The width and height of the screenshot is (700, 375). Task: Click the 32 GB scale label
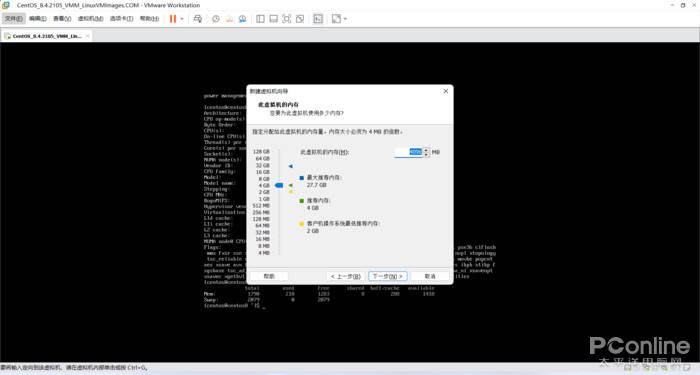(x=262, y=165)
